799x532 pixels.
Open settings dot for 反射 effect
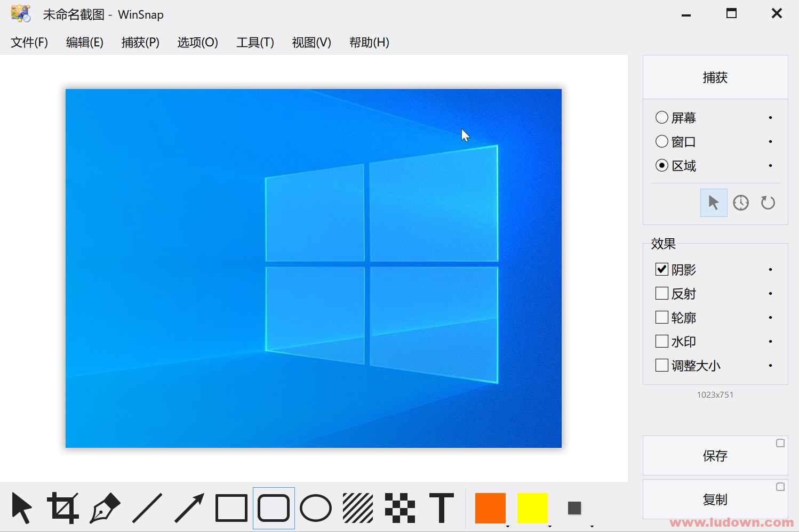(771, 293)
